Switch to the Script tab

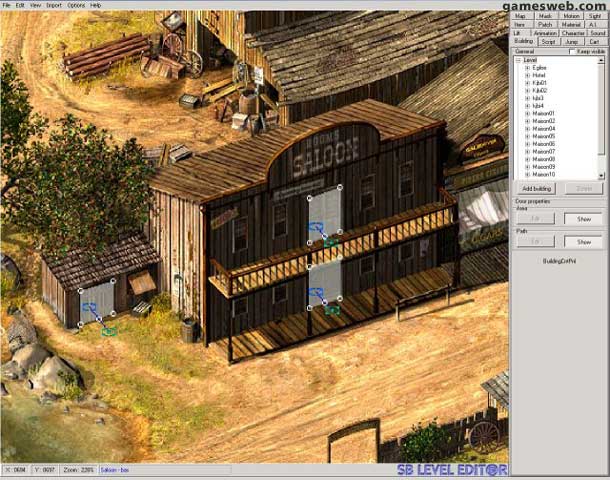click(548, 42)
